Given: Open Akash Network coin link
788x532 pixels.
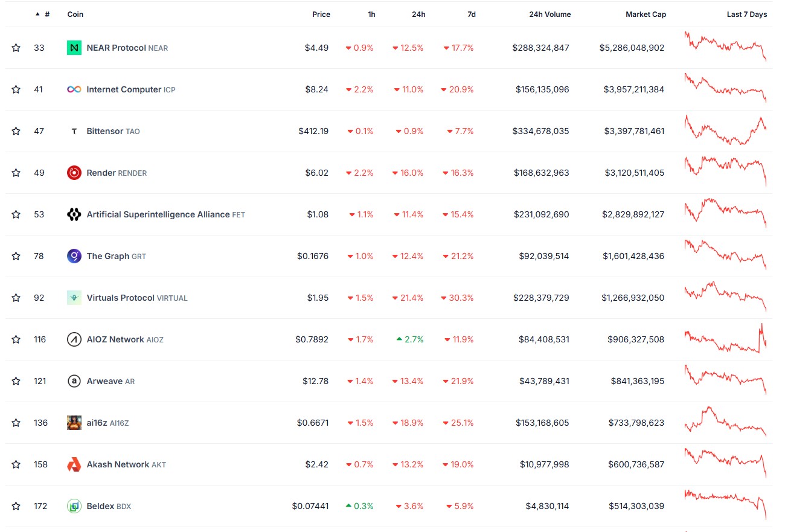Looking at the screenshot, I should pos(126,464).
